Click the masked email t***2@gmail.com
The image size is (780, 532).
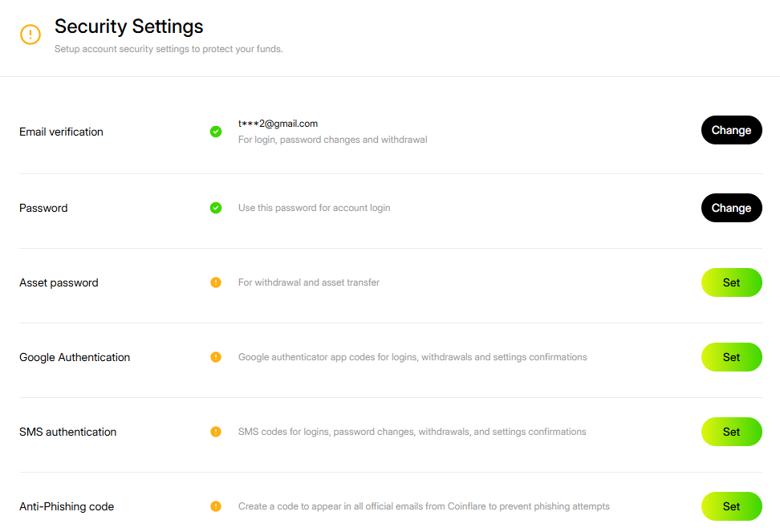pyautogui.click(x=278, y=124)
